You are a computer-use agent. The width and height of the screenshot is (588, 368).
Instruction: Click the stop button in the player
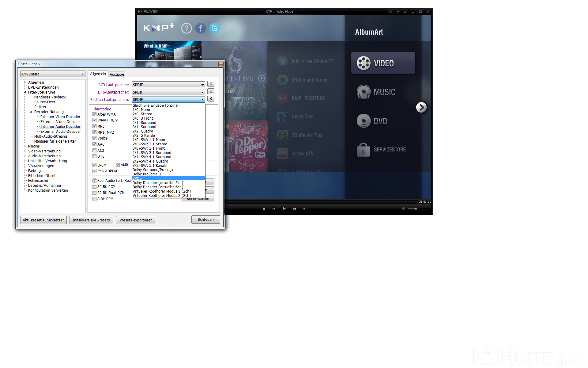[x=304, y=209]
